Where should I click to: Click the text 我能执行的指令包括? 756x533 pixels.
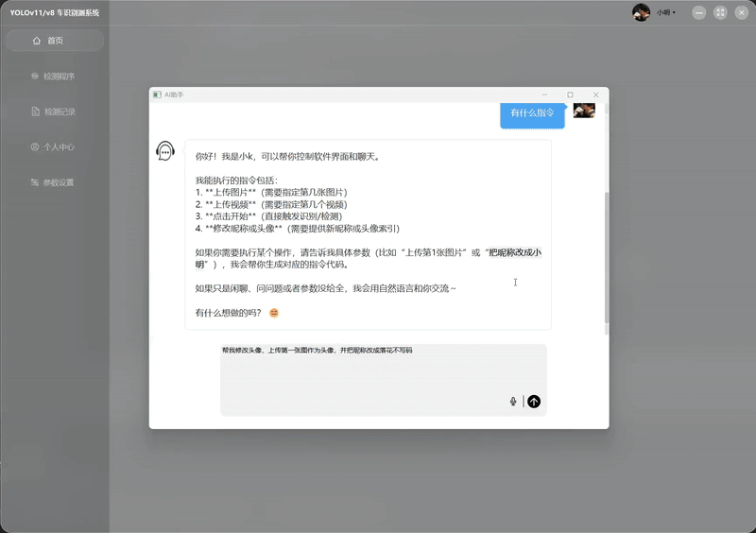click(236, 181)
